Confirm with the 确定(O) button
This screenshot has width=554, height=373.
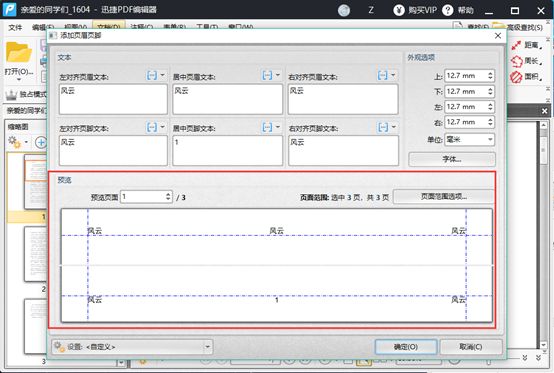tap(406, 347)
